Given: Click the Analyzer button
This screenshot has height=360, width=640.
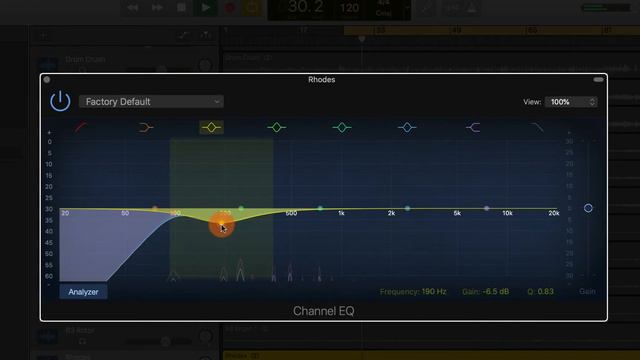Looking at the screenshot, I should [x=83, y=292].
